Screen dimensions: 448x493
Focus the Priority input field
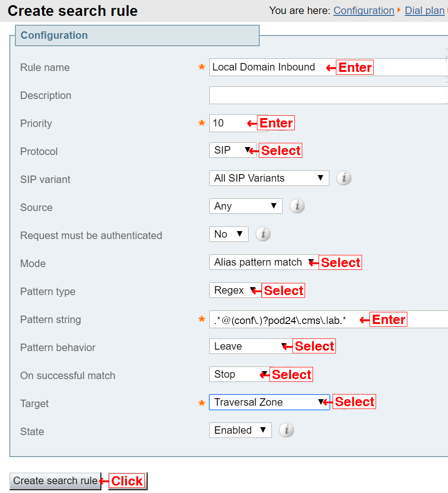238,123
